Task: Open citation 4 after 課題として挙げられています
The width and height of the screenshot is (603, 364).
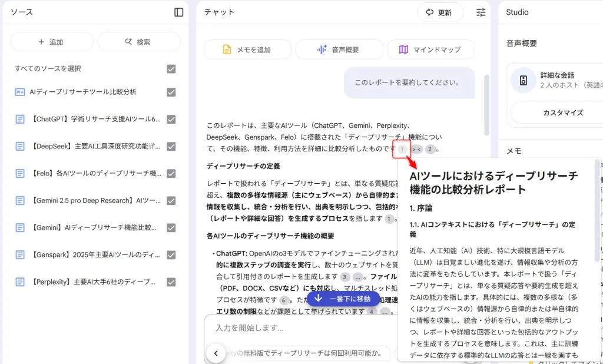Action: 372,312
